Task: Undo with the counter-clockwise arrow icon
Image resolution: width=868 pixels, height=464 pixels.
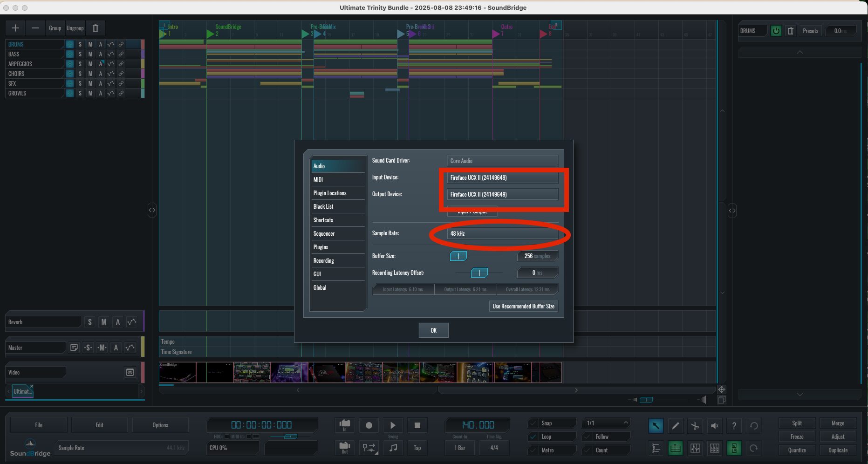Action: pyautogui.click(x=754, y=425)
